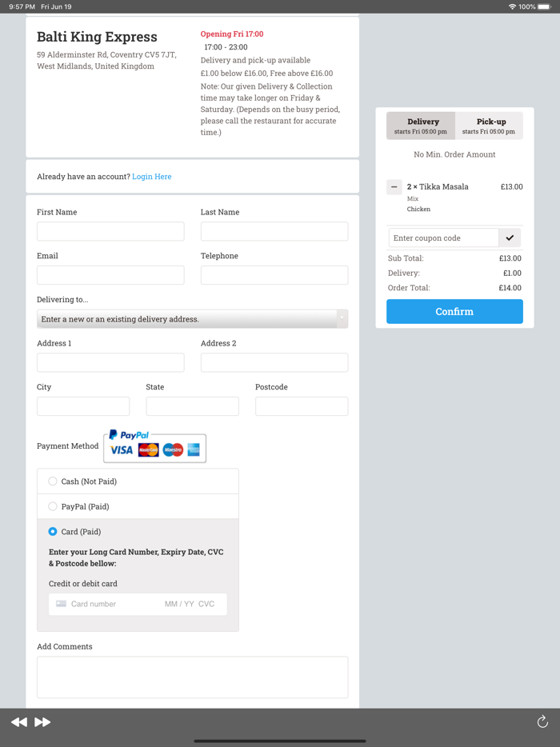Open the delivery address dropdown

tap(192, 319)
